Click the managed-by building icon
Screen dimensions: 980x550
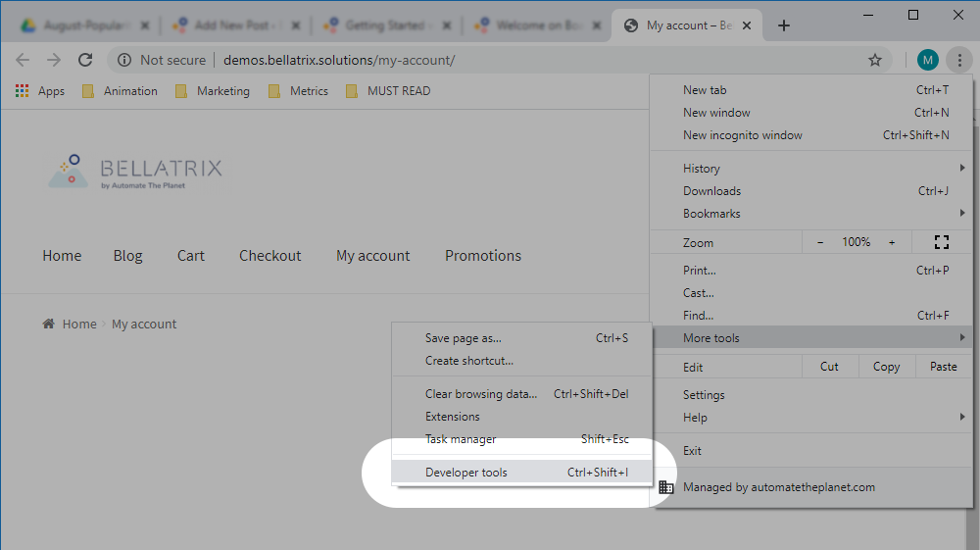tap(666, 487)
